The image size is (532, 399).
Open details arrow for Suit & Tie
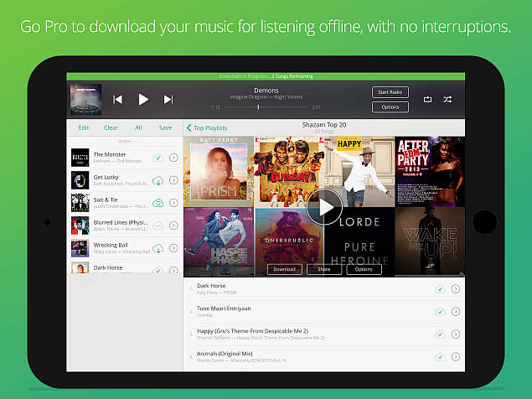[x=173, y=203]
